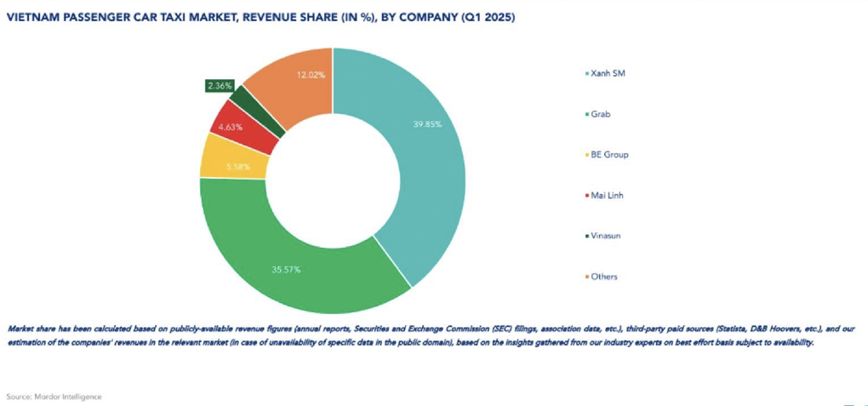The width and height of the screenshot is (868, 406).
Task: Click the Grab legend entry
Action: click(x=598, y=114)
